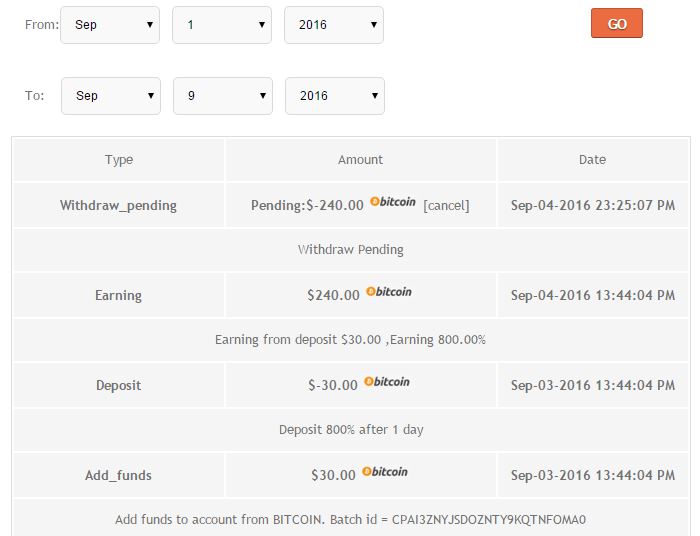Open the From month dropdown showing Sep

tap(110, 25)
